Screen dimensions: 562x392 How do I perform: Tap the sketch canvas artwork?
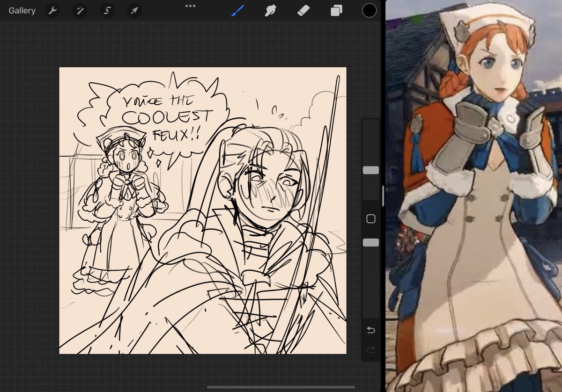(x=203, y=211)
